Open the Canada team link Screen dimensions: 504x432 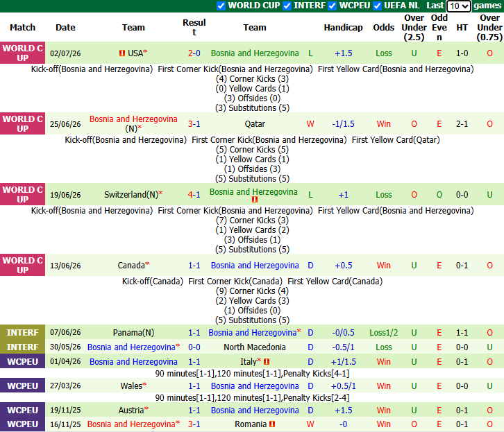click(131, 266)
